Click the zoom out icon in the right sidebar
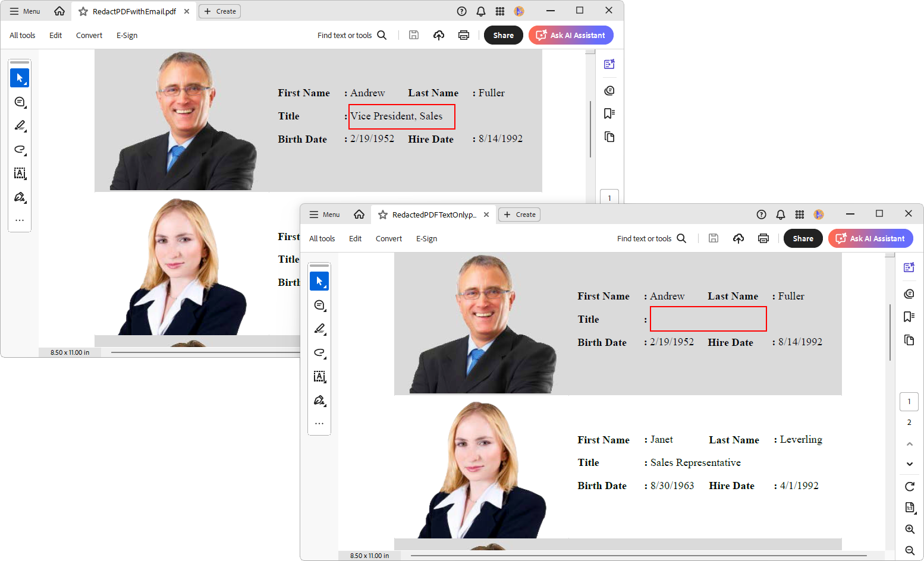The width and height of the screenshot is (924, 561). pyautogui.click(x=909, y=551)
